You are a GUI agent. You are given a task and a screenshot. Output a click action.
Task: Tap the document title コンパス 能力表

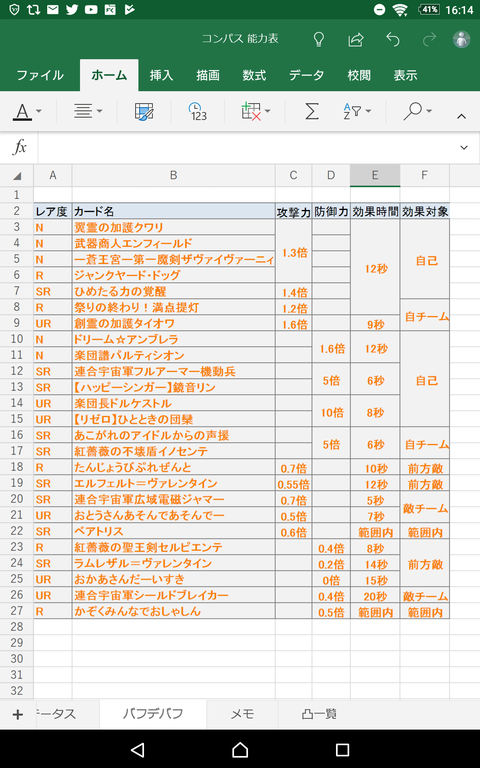(240, 39)
